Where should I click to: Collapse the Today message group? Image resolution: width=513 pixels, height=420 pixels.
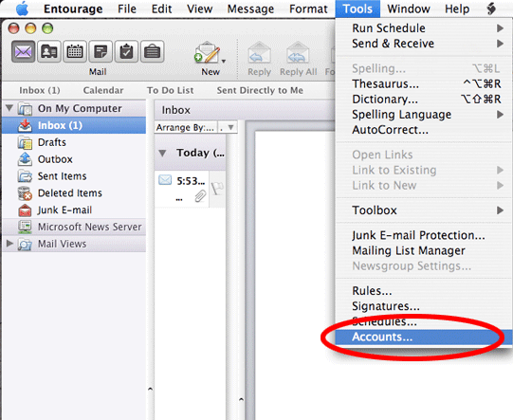162,153
